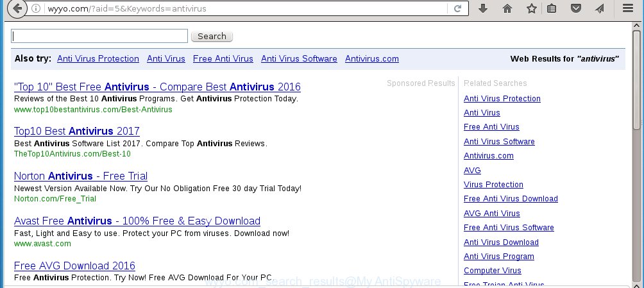Open related search Computer Virus
Image resolution: width=644 pixels, height=288 pixels.
493,271
